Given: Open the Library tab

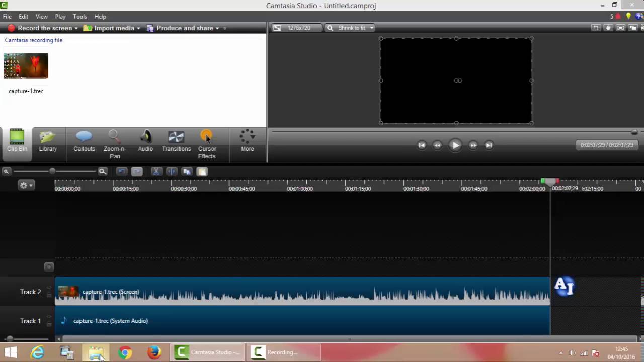Looking at the screenshot, I should (x=48, y=142).
